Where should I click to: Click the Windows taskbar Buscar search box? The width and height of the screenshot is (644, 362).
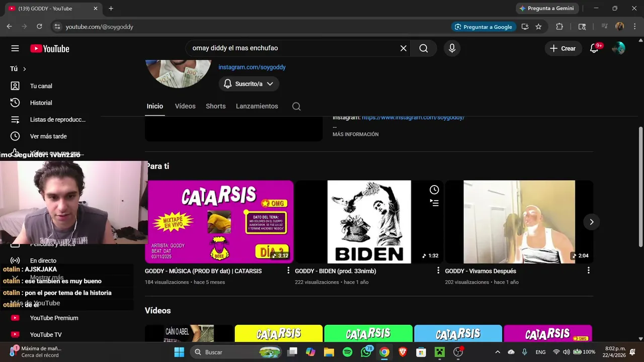[236, 352]
